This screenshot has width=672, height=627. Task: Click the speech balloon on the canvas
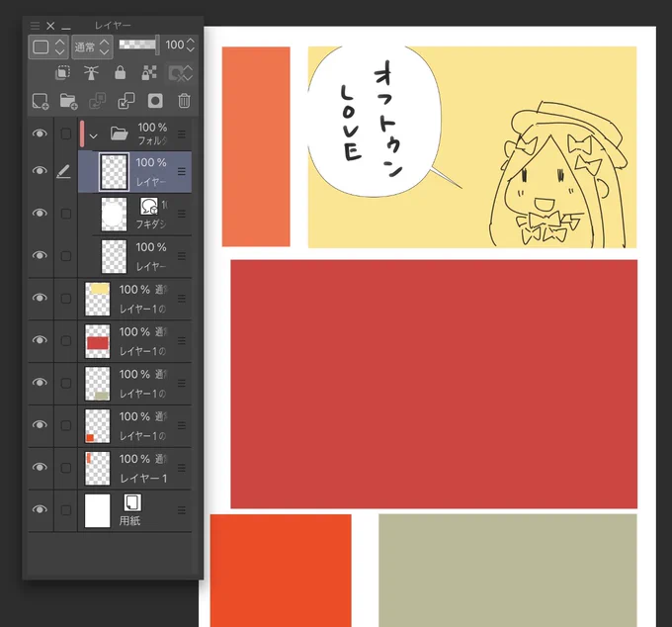tap(375, 123)
